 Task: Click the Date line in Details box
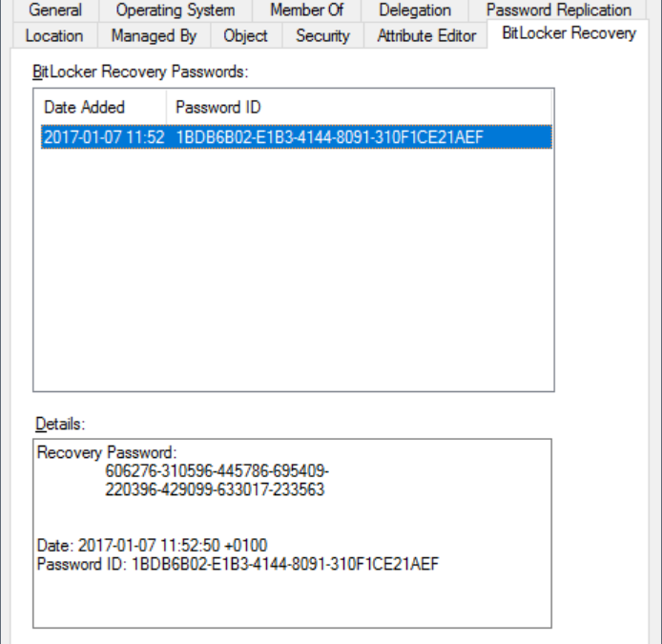click(152, 545)
